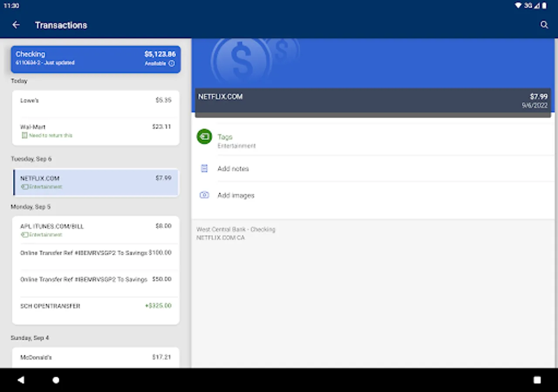Click the 'Need to return this' note

[x=51, y=135]
